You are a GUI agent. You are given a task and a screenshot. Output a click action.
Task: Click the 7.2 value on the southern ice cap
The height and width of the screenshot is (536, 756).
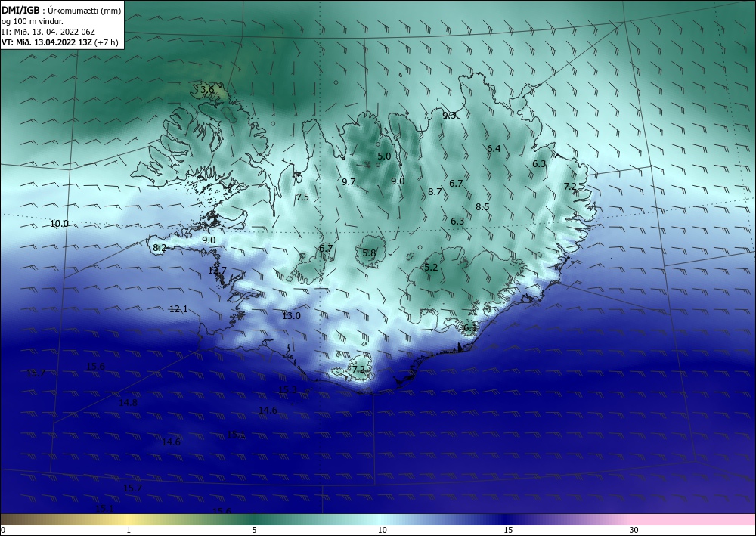click(358, 369)
